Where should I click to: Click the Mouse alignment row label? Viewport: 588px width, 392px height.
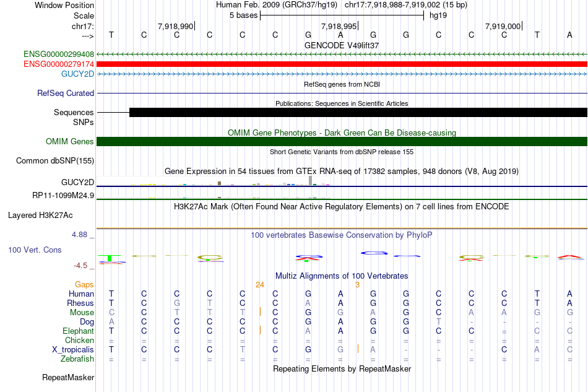pos(82,313)
